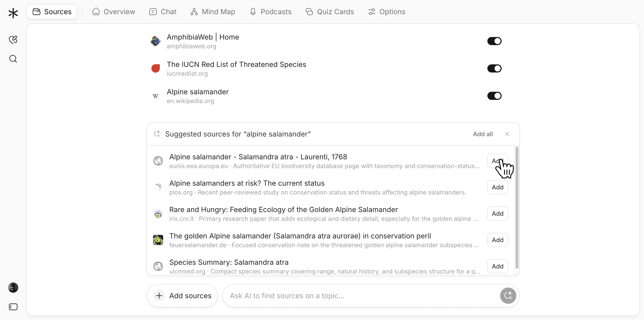Open The golden Alpine salamander in conservation peril
Viewport: 644px width, 320px height.
click(x=300, y=236)
